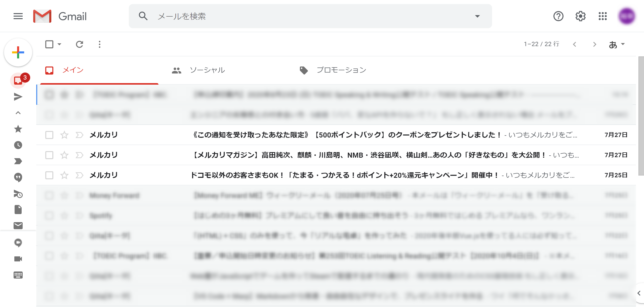
Task: Open Important label icon in sidebar
Action: [18, 161]
